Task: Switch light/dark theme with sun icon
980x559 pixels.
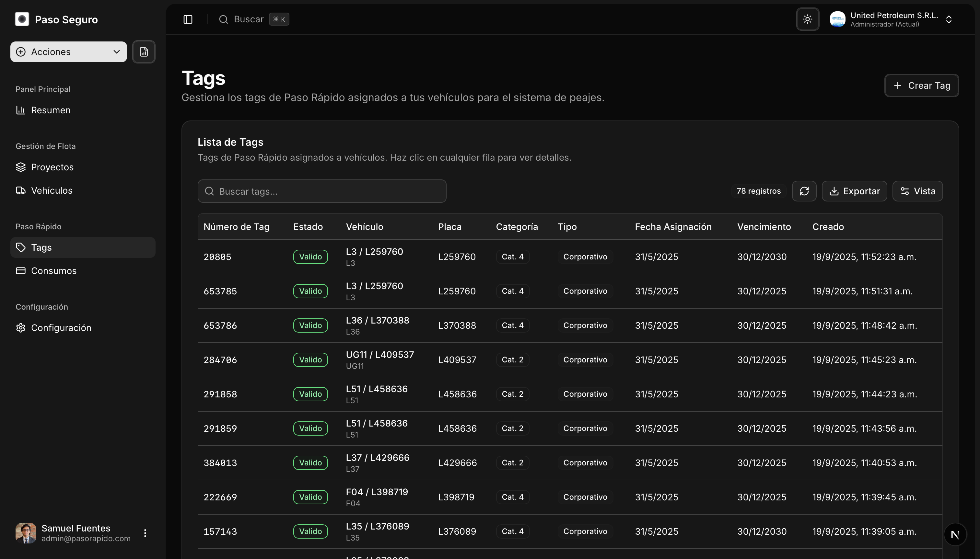Action: tap(808, 19)
